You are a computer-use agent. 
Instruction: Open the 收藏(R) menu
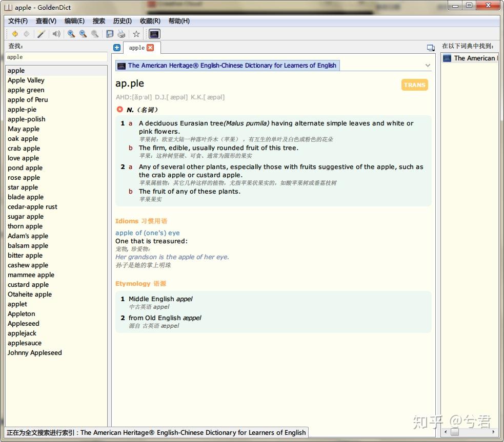tap(150, 21)
